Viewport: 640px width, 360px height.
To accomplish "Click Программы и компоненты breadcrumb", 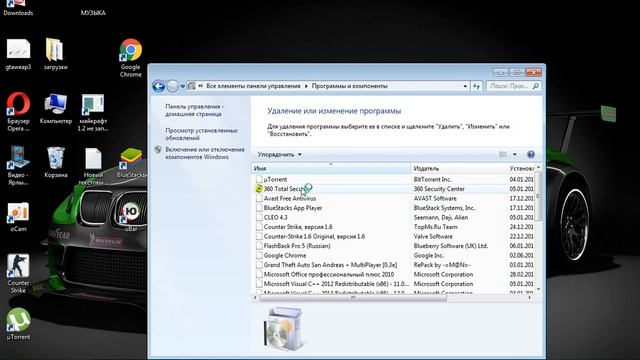I will (x=350, y=86).
